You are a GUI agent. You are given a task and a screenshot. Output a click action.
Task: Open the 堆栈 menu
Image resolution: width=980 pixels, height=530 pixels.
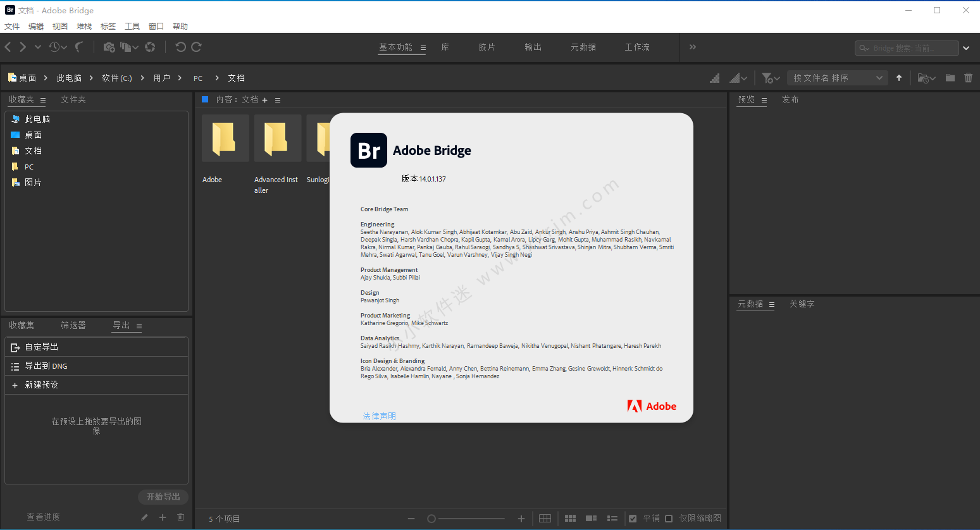point(84,26)
